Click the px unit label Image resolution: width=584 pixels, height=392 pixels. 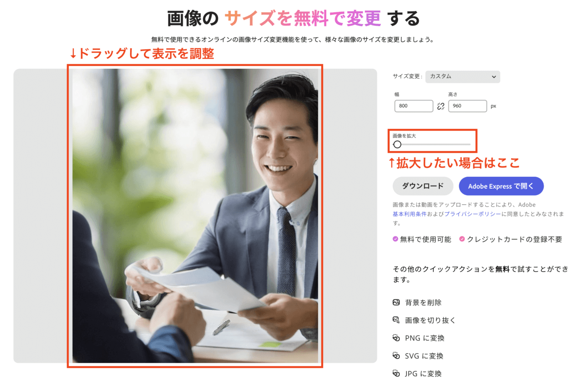tap(493, 106)
